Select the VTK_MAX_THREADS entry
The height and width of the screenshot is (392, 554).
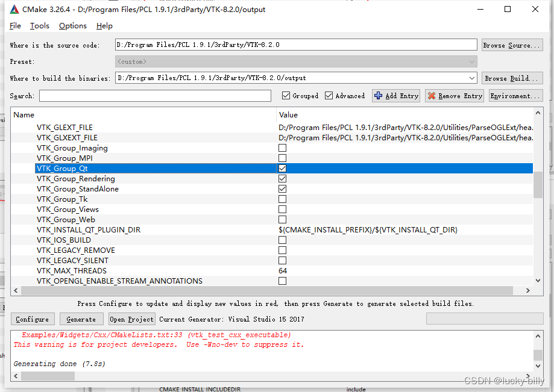click(x=72, y=270)
